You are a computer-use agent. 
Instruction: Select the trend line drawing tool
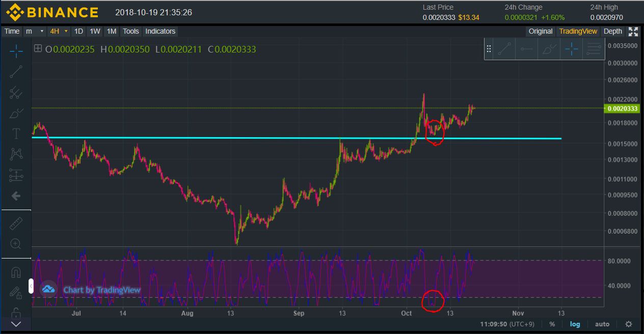(16, 71)
